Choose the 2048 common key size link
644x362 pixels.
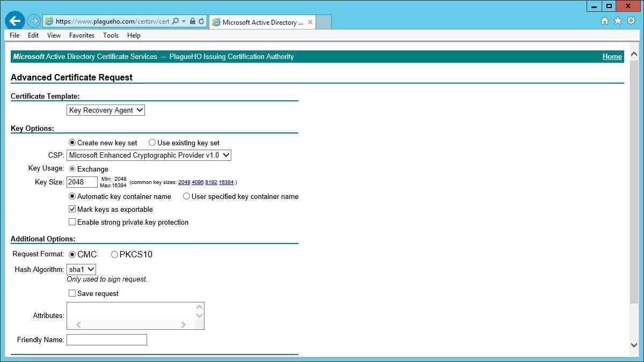coord(184,182)
